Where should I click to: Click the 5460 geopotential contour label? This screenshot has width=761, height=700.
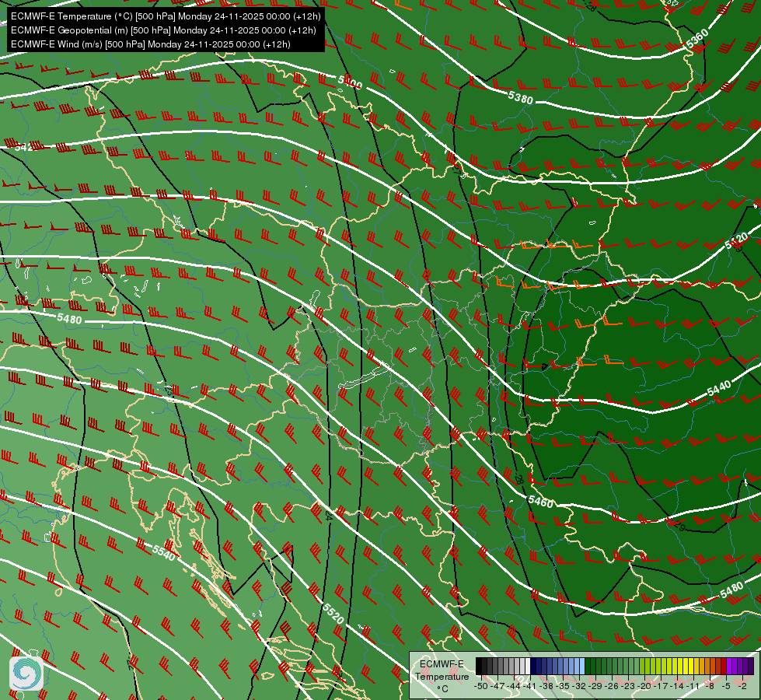[x=541, y=502]
